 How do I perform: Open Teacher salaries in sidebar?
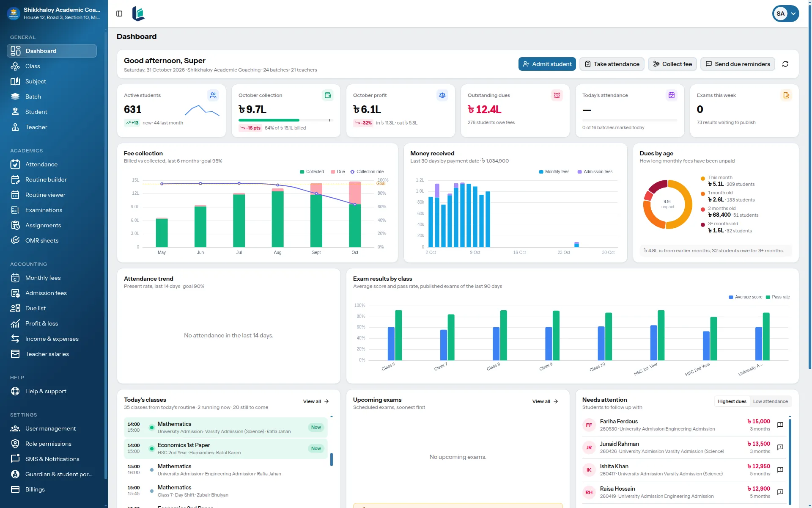click(52, 354)
